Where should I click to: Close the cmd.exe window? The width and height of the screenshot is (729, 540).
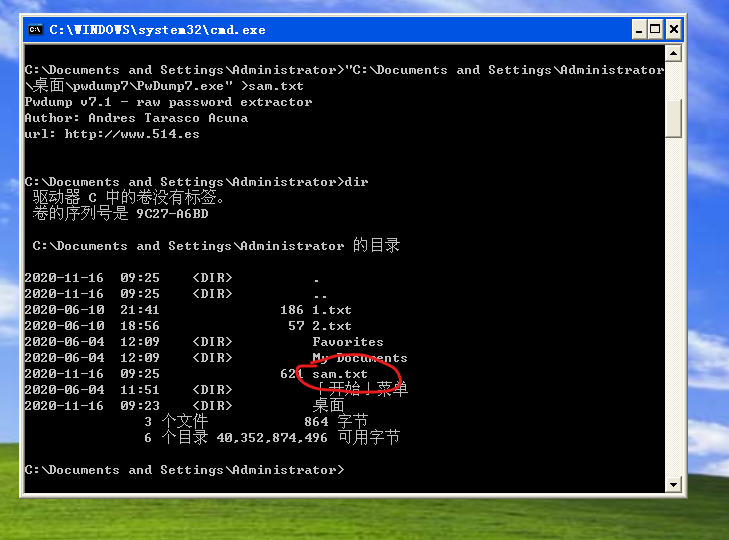pos(674,30)
